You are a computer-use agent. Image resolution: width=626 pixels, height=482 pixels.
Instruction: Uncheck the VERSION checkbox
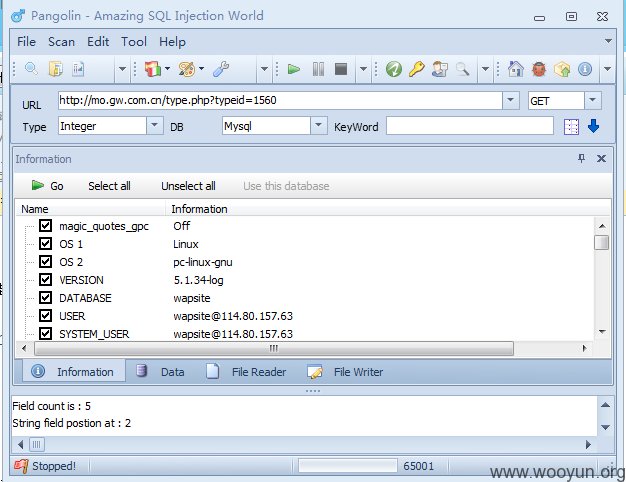[x=45, y=280]
